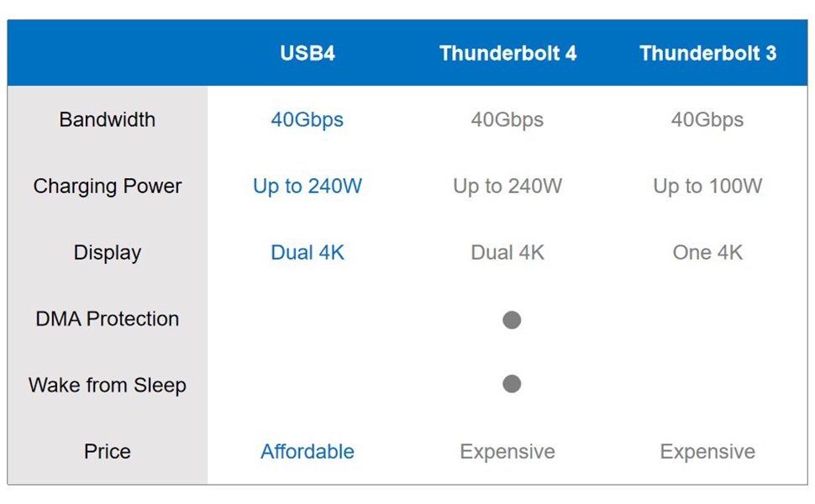
Task: Click the Affordable price text
Action: pos(308,451)
